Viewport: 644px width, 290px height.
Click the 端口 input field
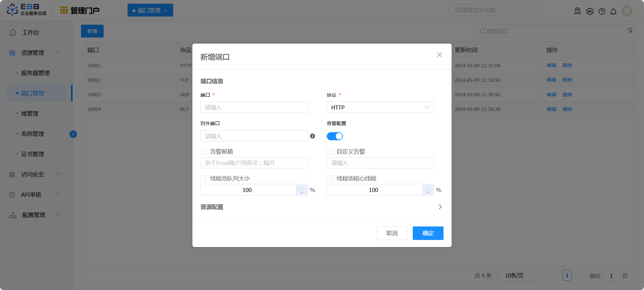(254, 107)
